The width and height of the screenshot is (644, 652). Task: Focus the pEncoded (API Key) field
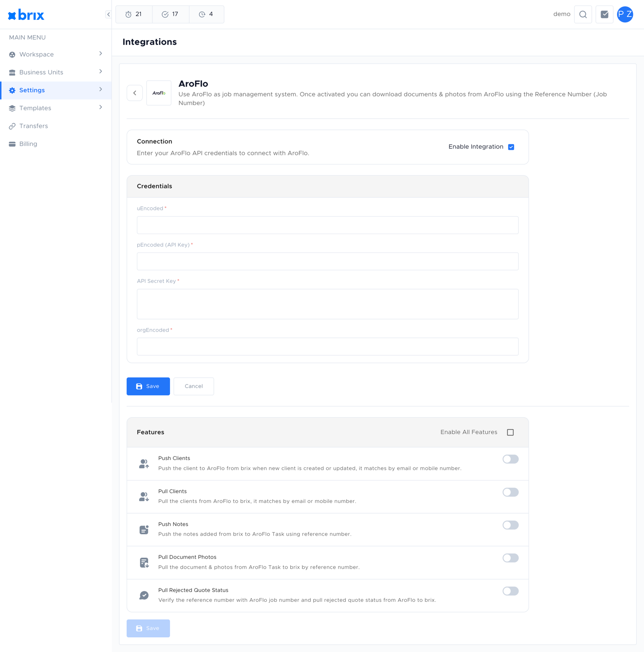pos(327,261)
